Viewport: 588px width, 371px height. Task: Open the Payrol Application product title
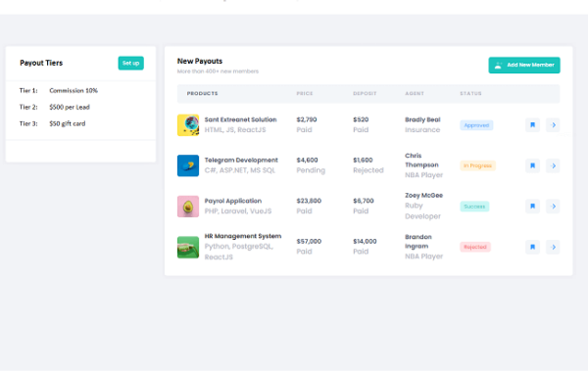pyautogui.click(x=233, y=201)
